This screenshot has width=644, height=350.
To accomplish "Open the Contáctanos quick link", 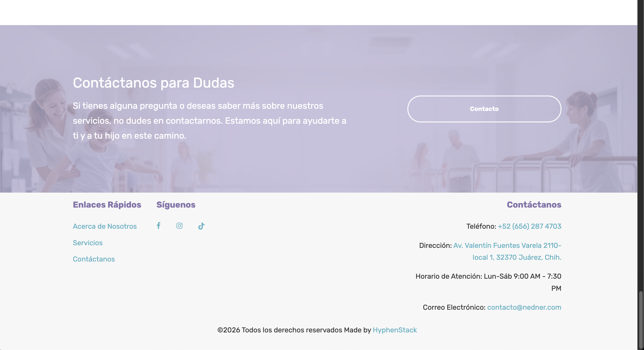I will coord(94,259).
